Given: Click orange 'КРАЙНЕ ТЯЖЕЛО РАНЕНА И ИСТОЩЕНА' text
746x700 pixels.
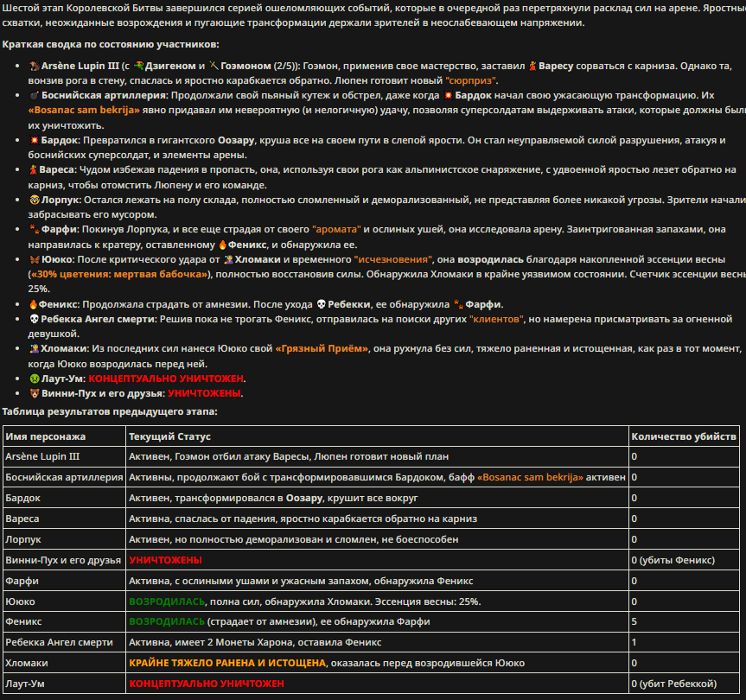Looking at the screenshot, I should coord(227,663).
